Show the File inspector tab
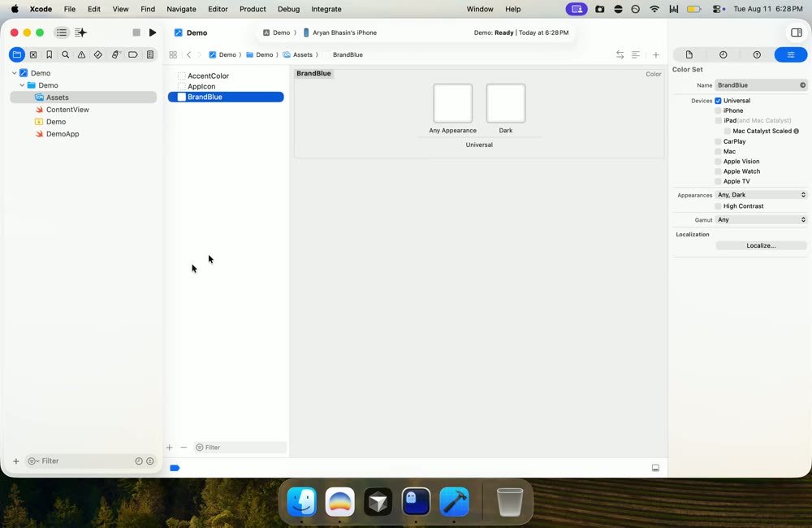This screenshot has height=528, width=812. (x=689, y=54)
